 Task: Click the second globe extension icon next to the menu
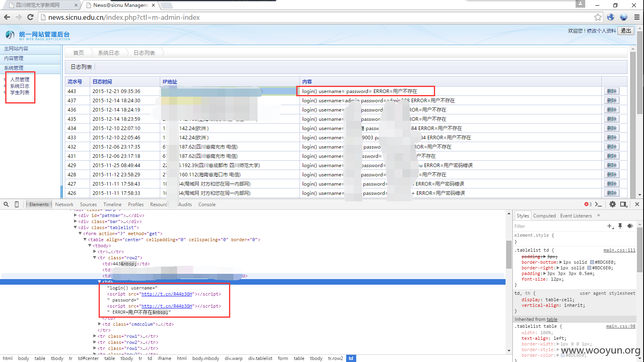(623, 17)
